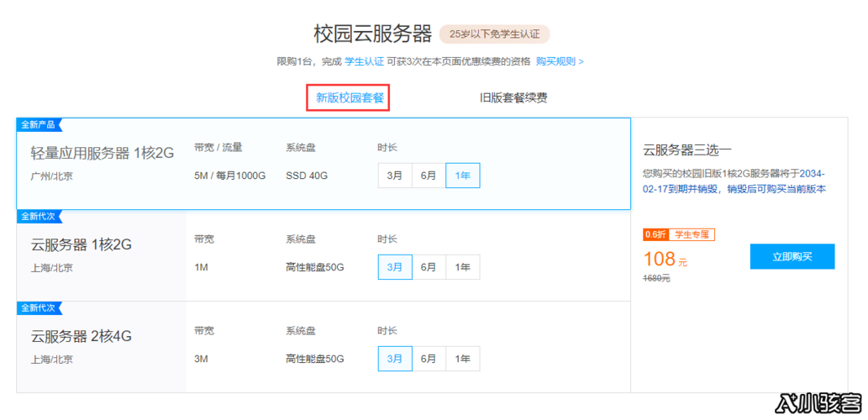The height and width of the screenshot is (420, 868).
Task: Click the 25岁以下免学生认证 badge
Action: point(494,34)
